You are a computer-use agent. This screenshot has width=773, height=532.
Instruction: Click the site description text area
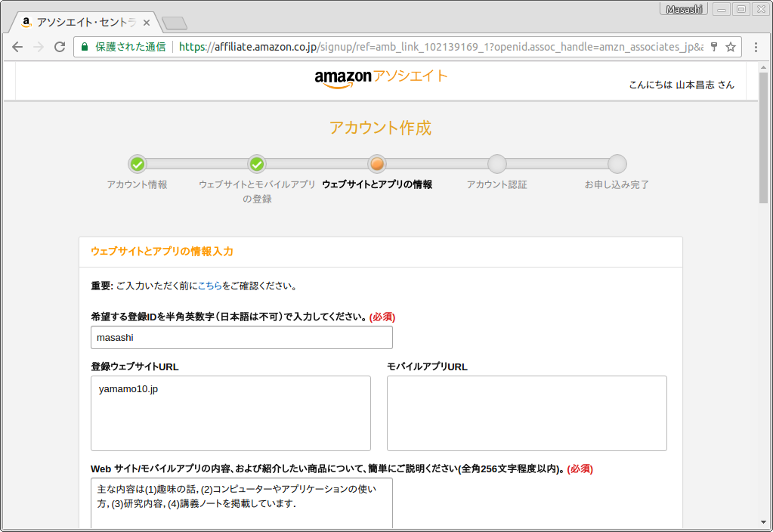click(x=242, y=503)
